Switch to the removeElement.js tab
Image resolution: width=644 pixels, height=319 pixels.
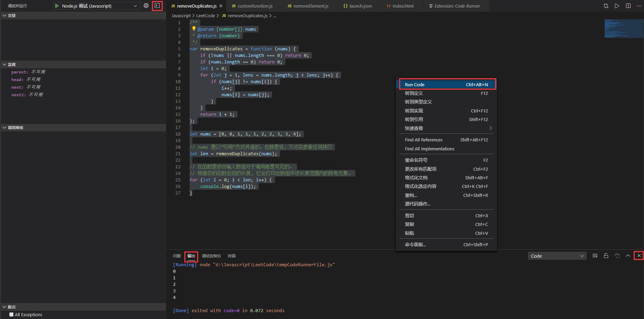[310, 6]
